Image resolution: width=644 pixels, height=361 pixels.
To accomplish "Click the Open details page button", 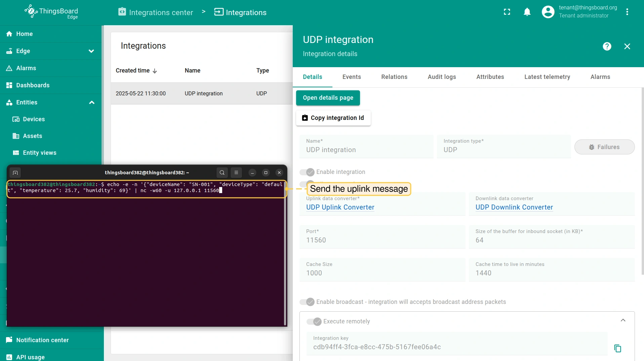I will point(328,98).
